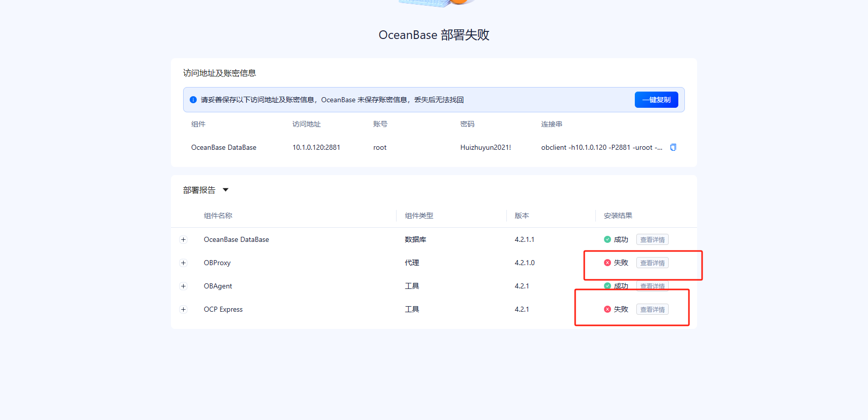
Task: Click the 组件名称 column header
Action: [218, 216]
